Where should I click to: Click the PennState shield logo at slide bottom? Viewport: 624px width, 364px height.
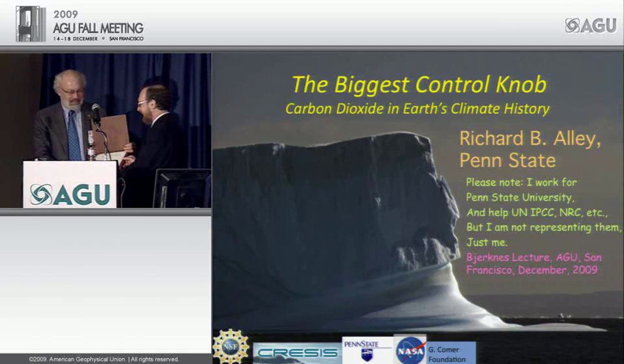tap(368, 350)
